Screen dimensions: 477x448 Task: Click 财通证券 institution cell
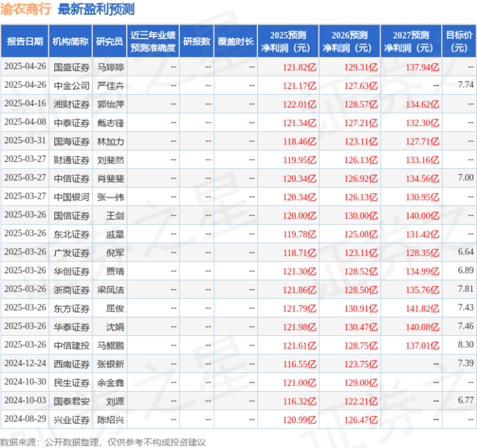point(72,160)
